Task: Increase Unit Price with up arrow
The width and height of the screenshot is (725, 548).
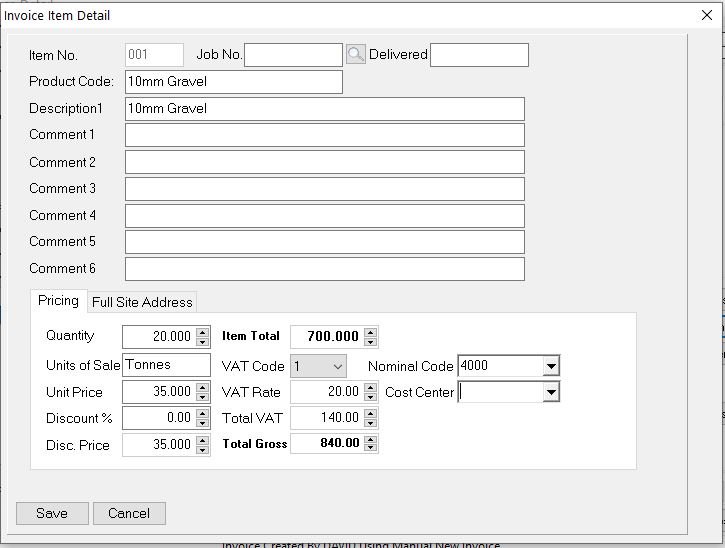Action: pos(202,387)
